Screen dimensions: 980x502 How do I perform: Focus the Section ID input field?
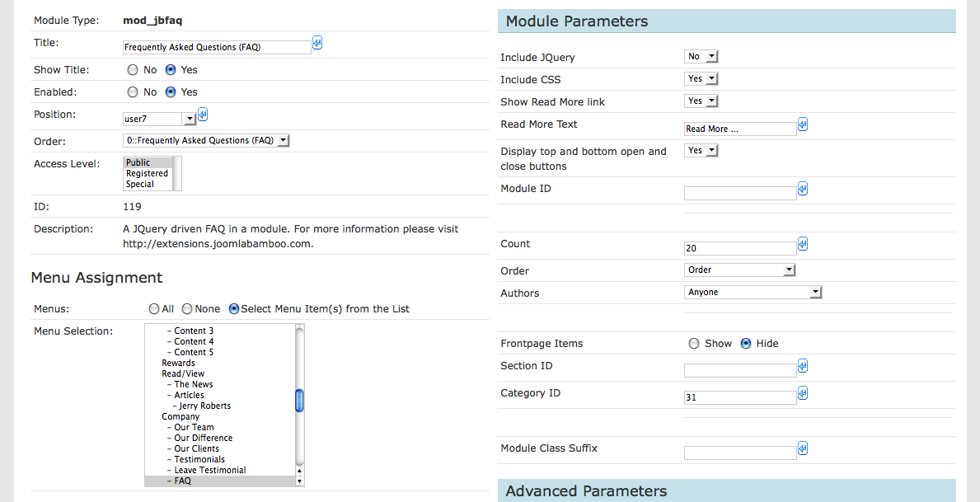[x=740, y=370]
